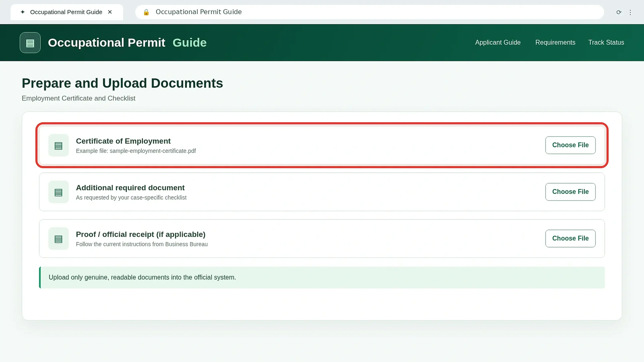Select the Occupational Permit Guide browser tab
Screen dimensions: 644x362
click(x=67, y=12)
